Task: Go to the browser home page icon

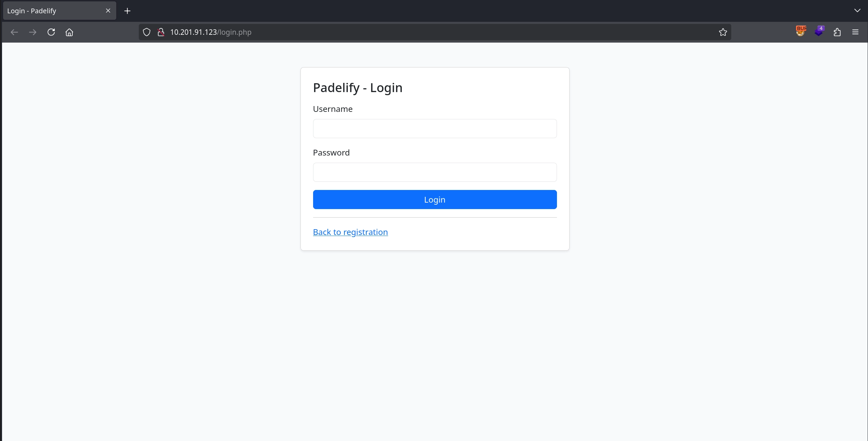Action: [69, 32]
